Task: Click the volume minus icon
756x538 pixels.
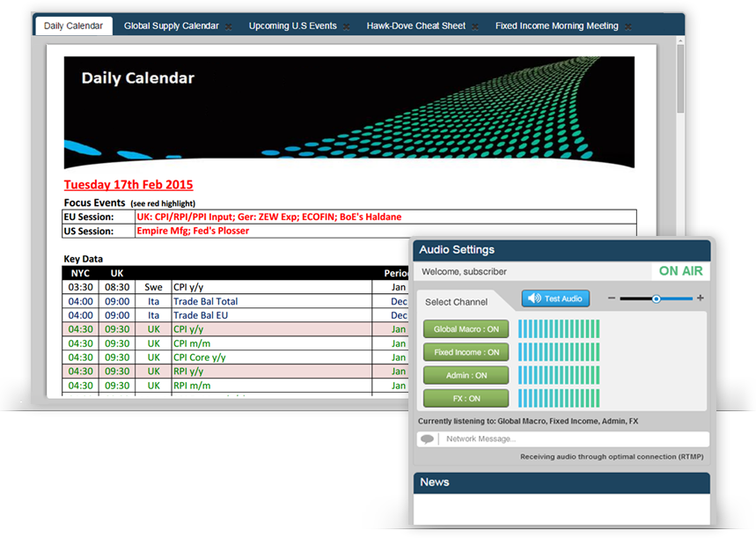Action: (612, 298)
